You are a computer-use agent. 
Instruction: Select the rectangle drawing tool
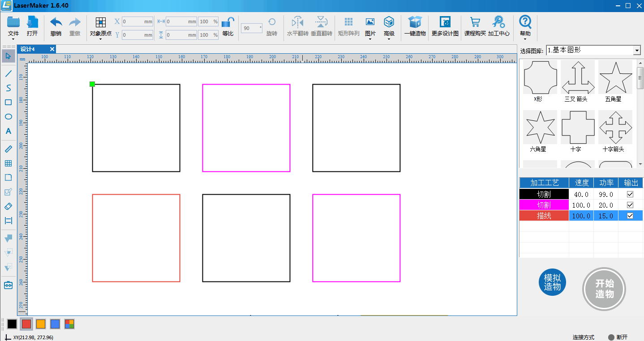8,102
